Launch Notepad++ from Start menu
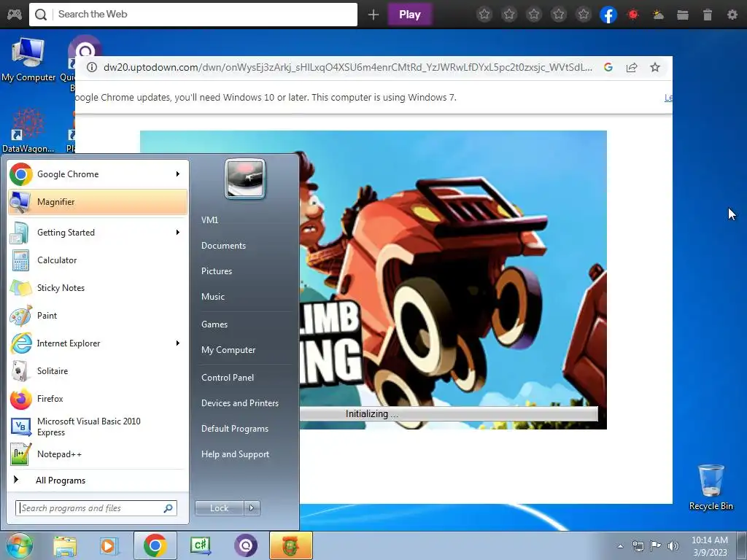Viewport: 747px width, 560px height. 98,454
